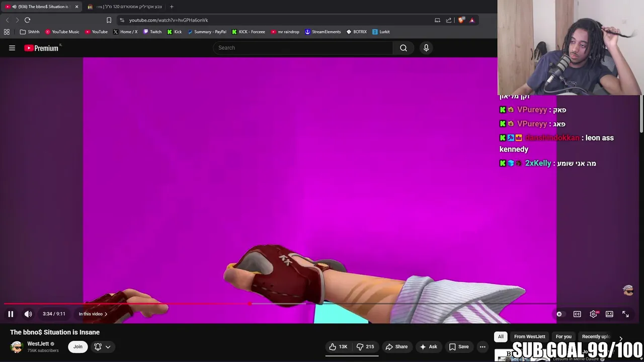Share this video

click(396, 346)
